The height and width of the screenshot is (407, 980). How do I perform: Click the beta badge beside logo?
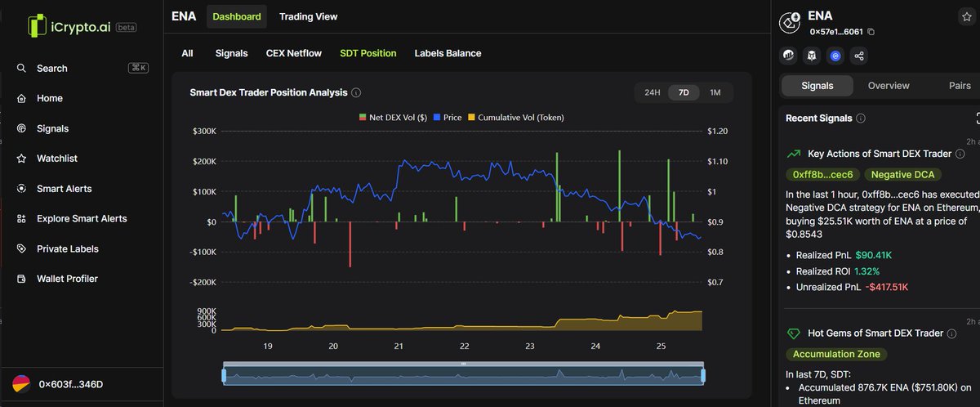coord(126,27)
